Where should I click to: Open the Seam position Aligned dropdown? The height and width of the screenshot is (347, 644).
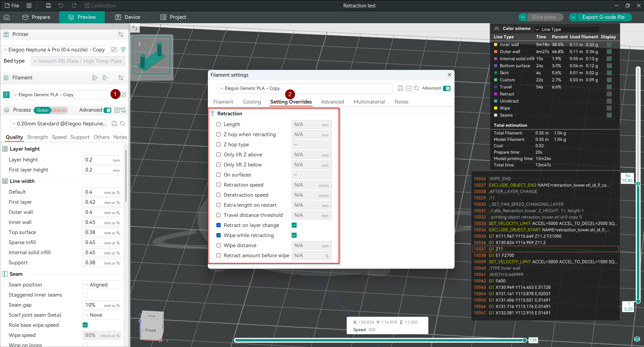click(x=102, y=285)
